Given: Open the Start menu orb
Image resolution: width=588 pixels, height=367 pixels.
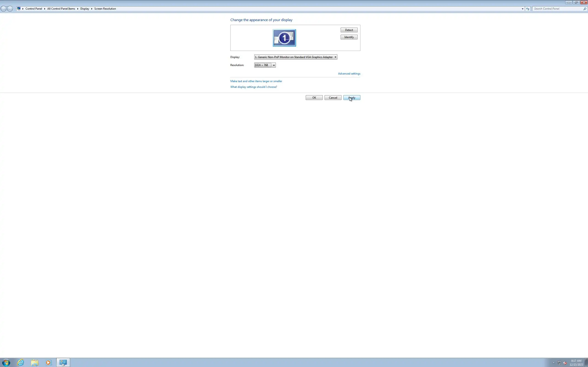Looking at the screenshot, I should point(6,363).
